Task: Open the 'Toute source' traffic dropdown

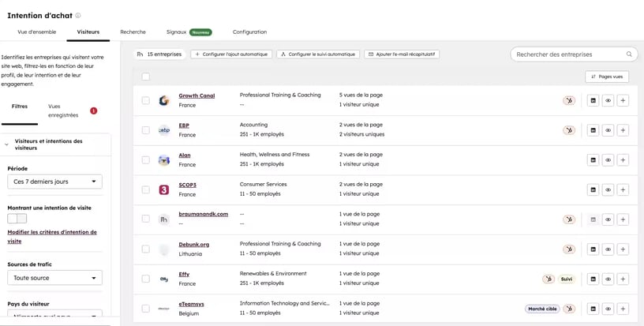Action: coord(54,278)
